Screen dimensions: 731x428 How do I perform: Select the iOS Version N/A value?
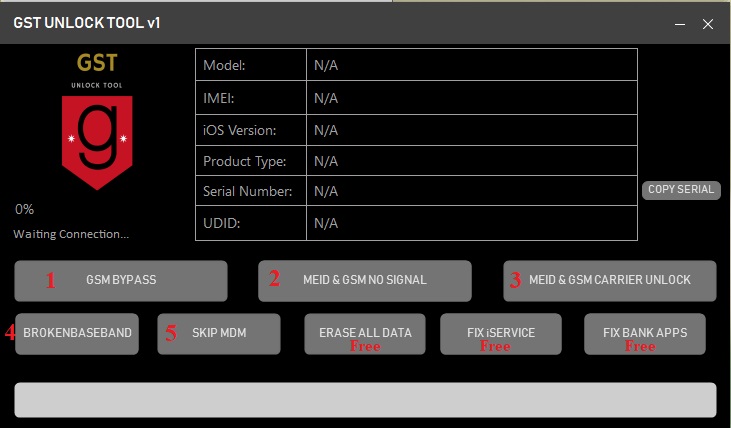(x=472, y=130)
